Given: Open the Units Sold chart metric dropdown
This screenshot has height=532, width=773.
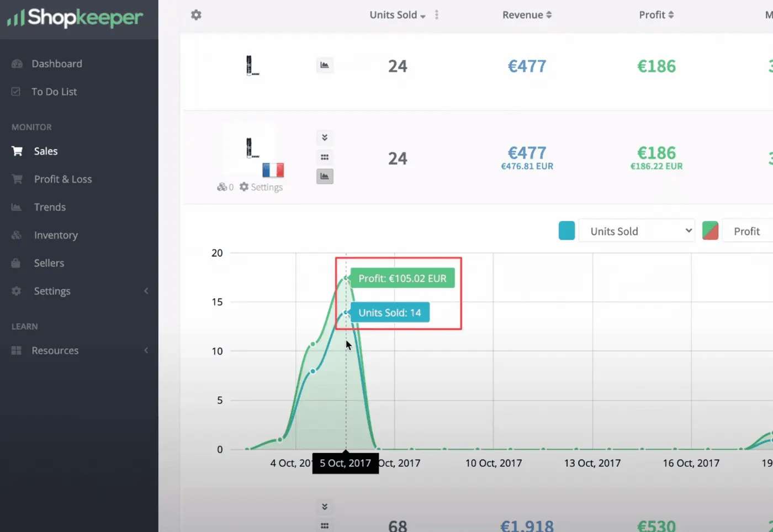Looking at the screenshot, I should (x=637, y=231).
